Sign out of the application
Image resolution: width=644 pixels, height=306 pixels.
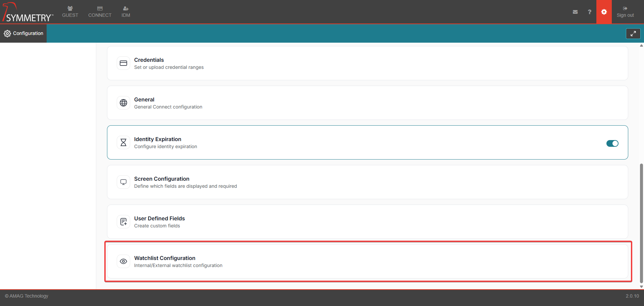pos(625,12)
